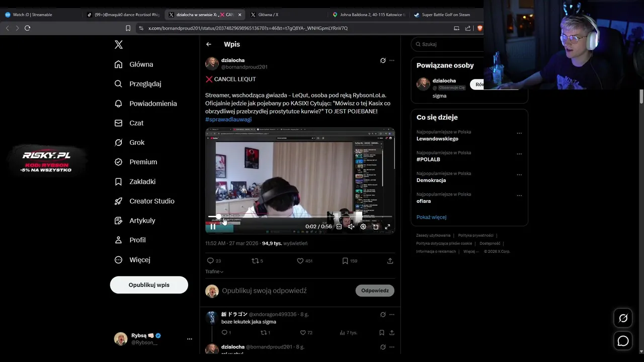Open more options on dzialocha's bottom reply
Screen dimensions: 644x362
pos(392,347)
